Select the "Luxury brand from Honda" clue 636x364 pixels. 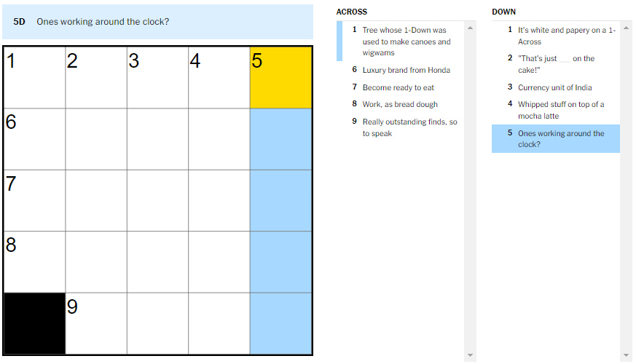[406, 70]
